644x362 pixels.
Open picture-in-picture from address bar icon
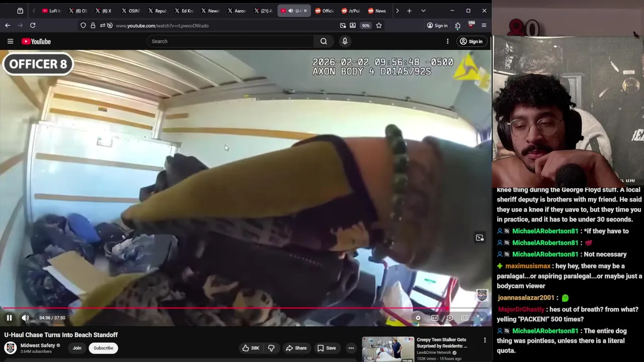click(343, 26)
